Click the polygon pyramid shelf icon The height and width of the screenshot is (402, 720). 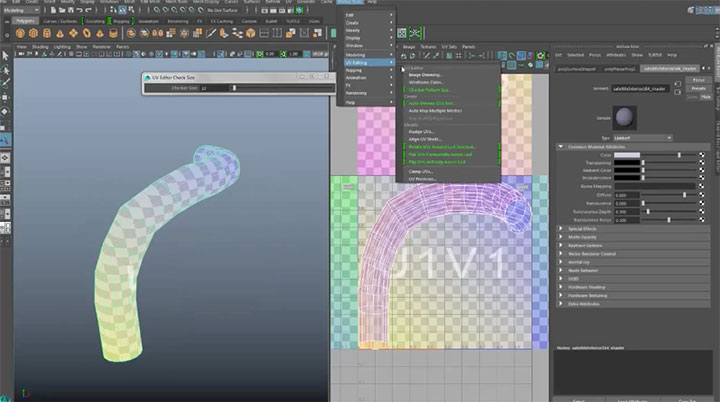(100, 33)
